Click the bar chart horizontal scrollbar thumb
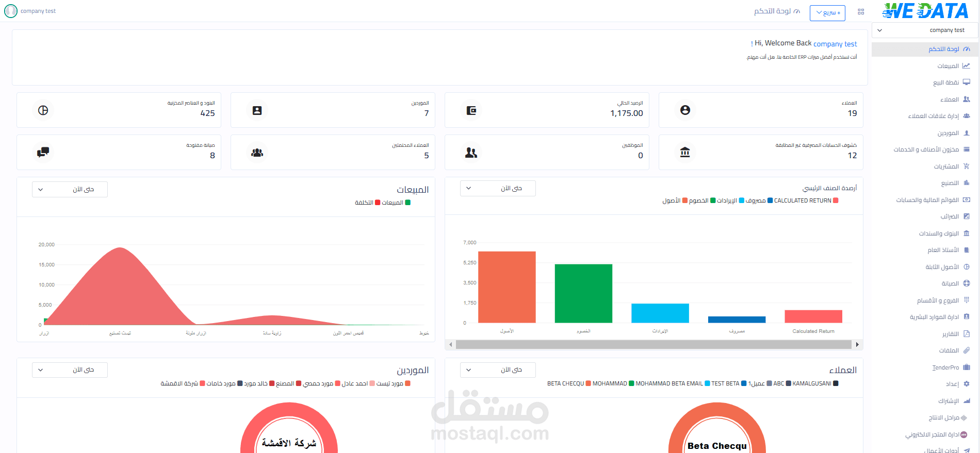 [x=654, y=344]
